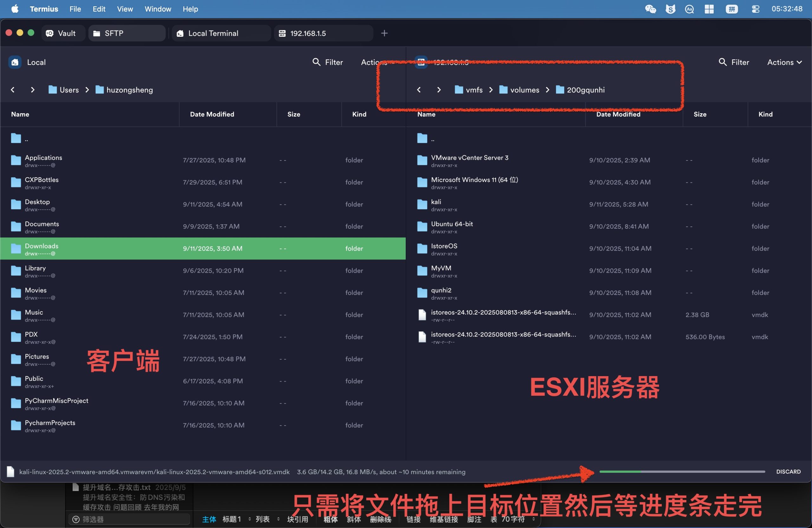Go back in local pane navigation

tap(13, 90)
